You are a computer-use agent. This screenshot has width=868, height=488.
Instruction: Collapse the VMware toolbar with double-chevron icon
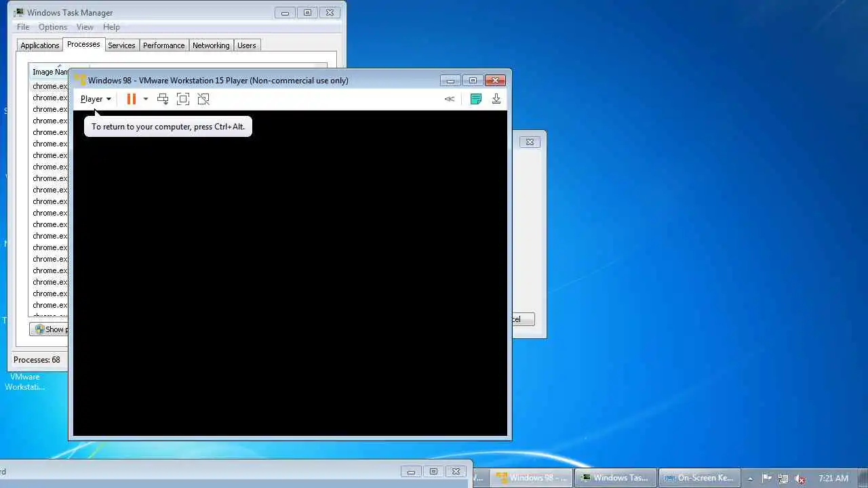[x=450, y=99]
